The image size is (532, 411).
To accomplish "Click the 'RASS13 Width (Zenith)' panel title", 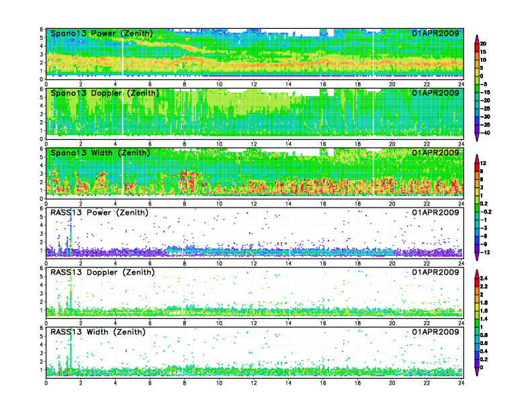I will point(97,332).
